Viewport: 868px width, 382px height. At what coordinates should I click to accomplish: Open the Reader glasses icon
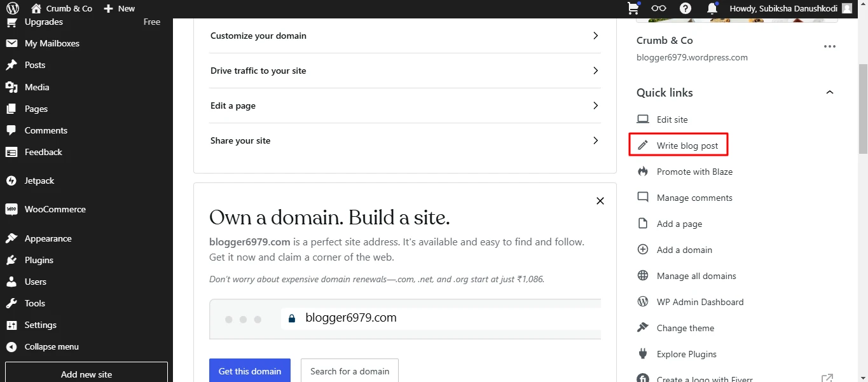coord(659,9)
